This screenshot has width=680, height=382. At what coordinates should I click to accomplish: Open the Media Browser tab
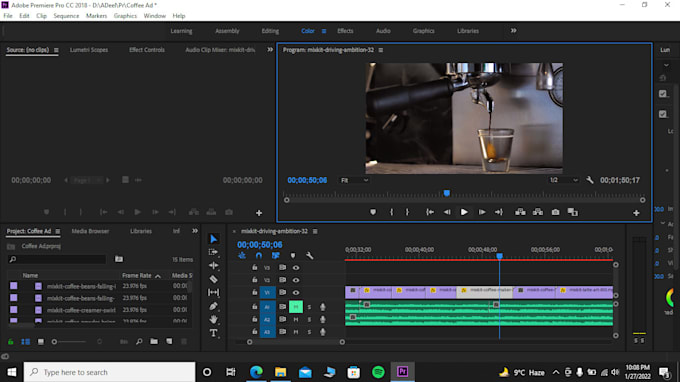click(90, 231)
